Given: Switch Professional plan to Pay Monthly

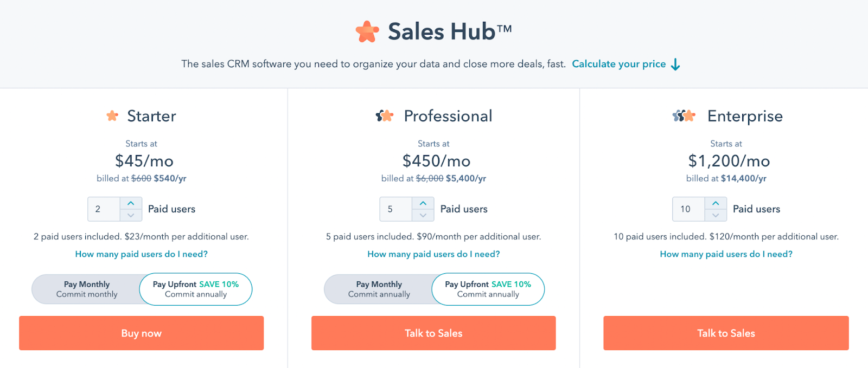Looking at the screenshot, I should (379, 289).
